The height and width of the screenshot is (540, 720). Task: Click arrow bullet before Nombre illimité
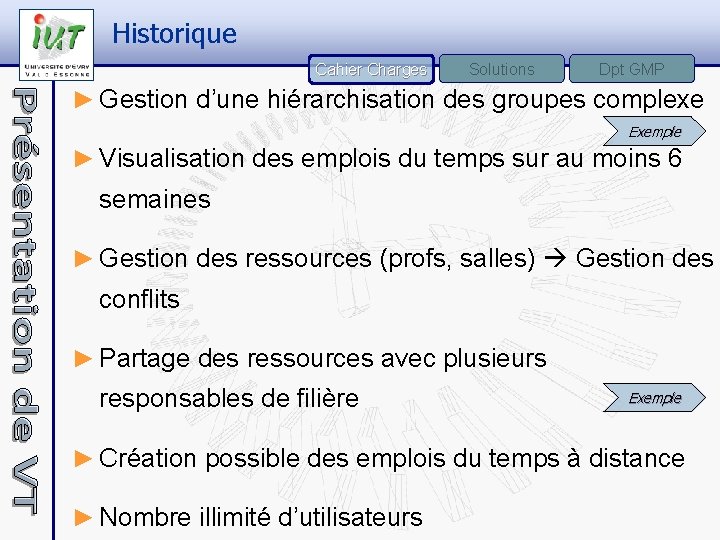coord(86,517)
